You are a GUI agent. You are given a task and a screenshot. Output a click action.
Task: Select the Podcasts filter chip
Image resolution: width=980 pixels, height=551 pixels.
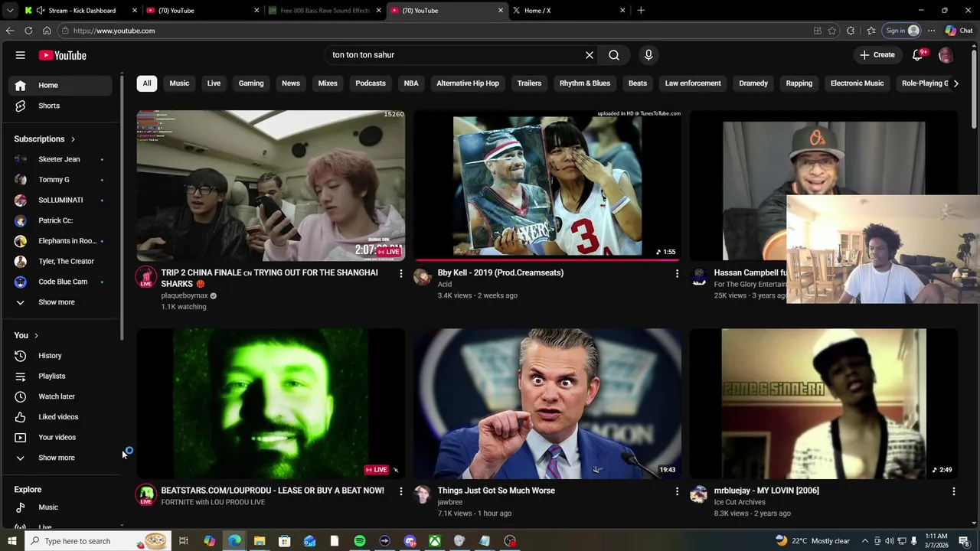(x=371, y=83)
